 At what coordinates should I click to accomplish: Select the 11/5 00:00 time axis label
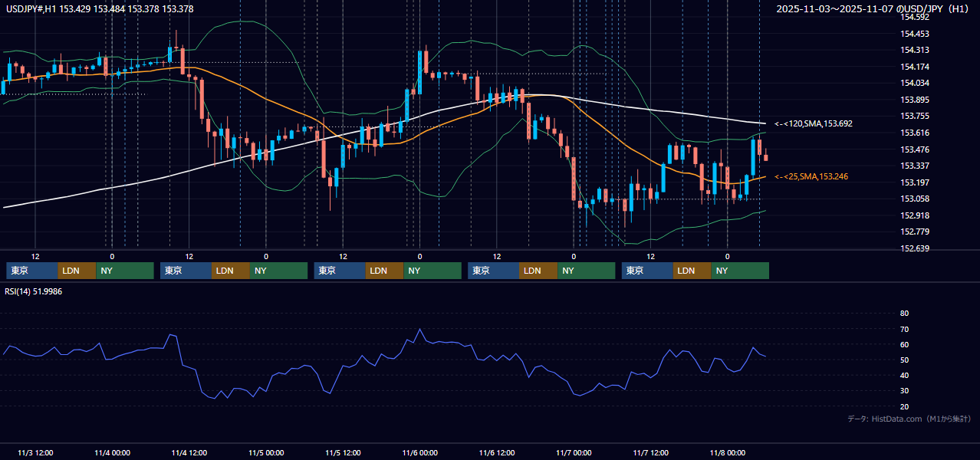(x=266, y=453)
